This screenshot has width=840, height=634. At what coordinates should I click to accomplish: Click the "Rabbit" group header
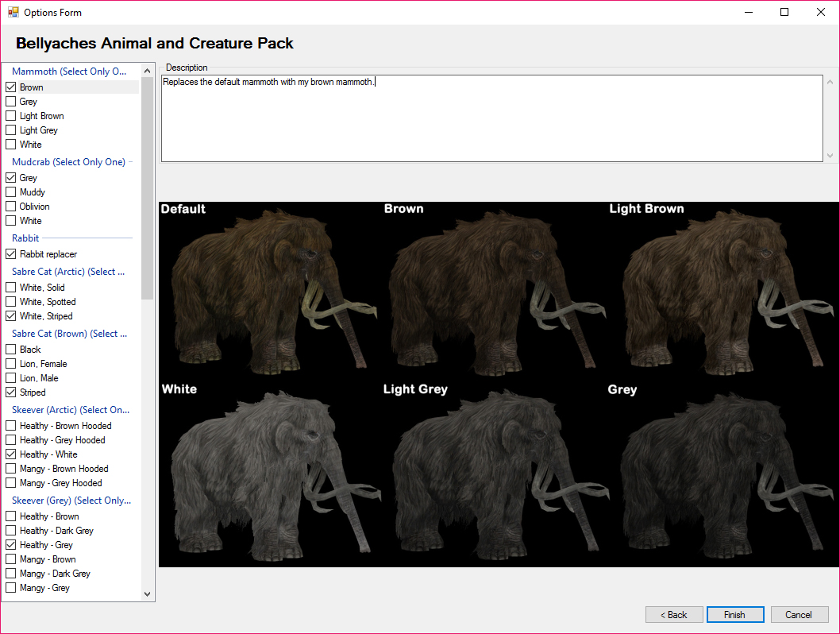tap(25, 238)
